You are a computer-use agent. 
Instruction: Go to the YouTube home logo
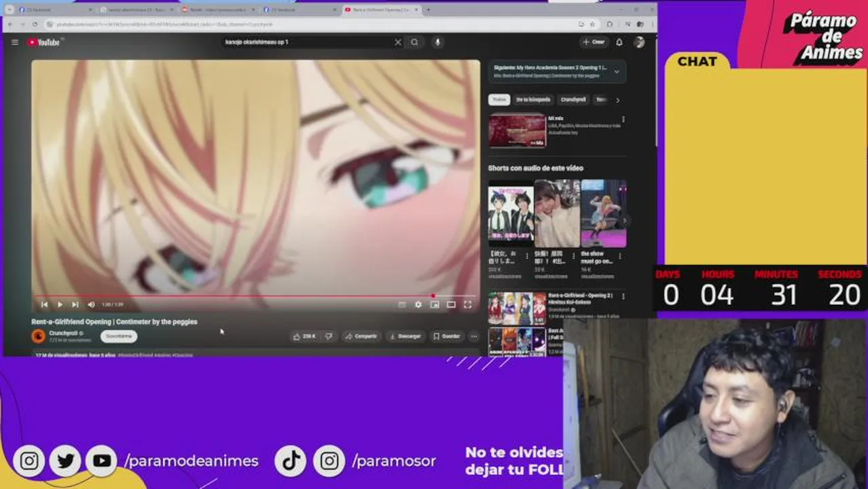(43, 42)
